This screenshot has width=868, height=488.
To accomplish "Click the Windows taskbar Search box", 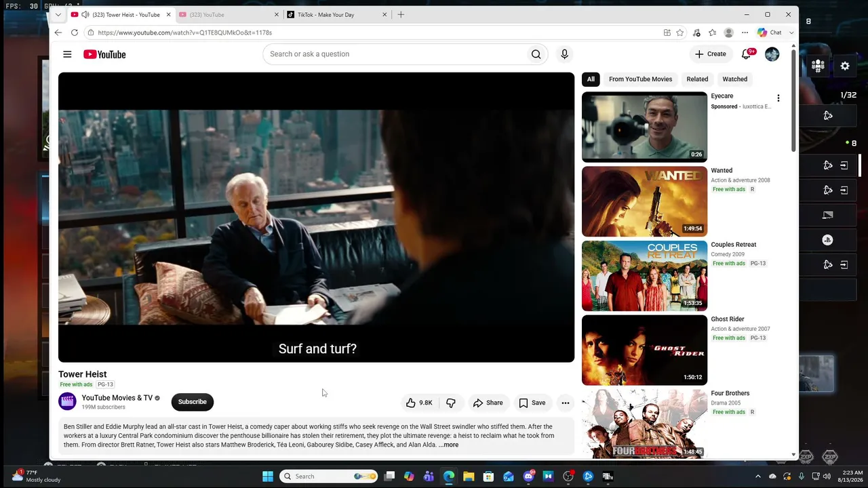I will 330,476.
